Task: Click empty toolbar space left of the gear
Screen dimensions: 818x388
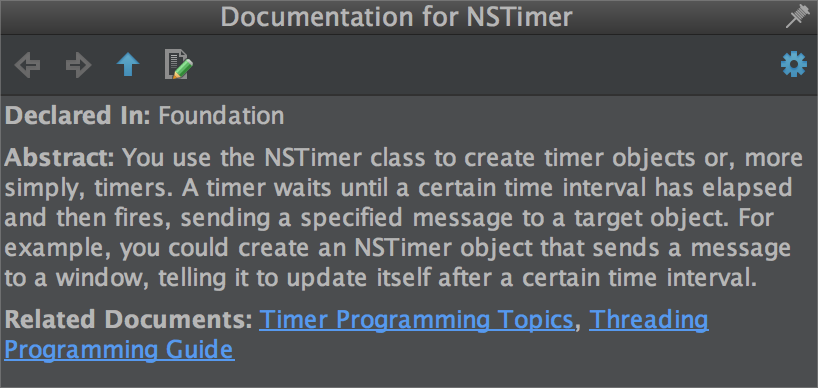Action: click(485, 65)
